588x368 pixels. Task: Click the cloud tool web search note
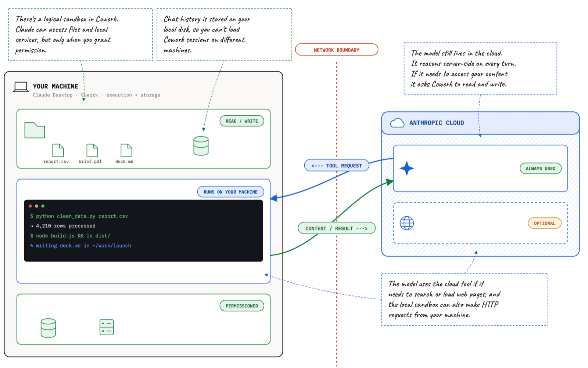coord(465,299)
